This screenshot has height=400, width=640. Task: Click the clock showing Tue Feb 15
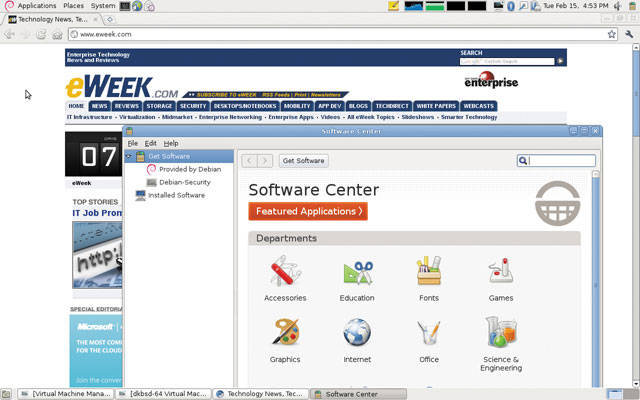576,6
